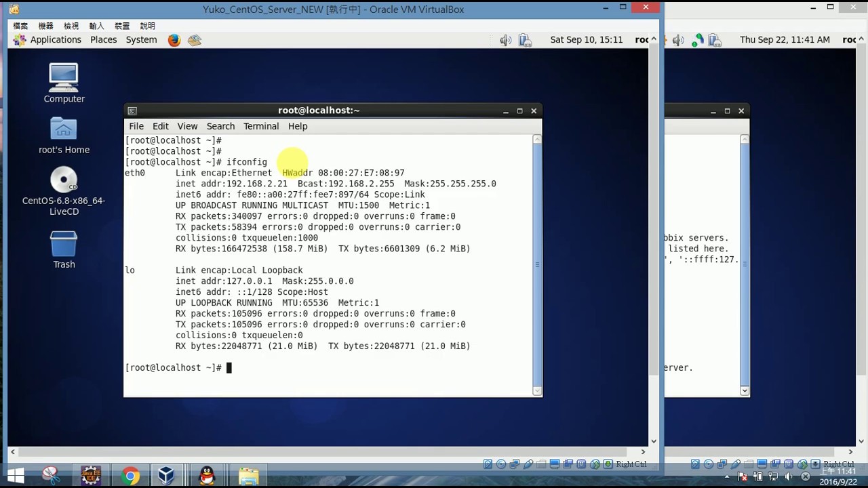The width and height of the screenshot is (868, 488).
Task: Click the volume icon in front VM panel
Action: pos(505,40)
